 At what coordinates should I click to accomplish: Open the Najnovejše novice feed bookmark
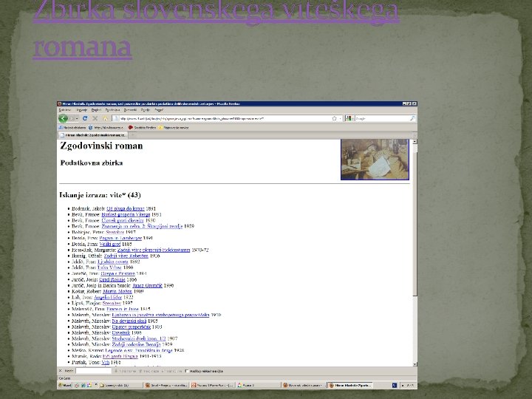point(174,128)
